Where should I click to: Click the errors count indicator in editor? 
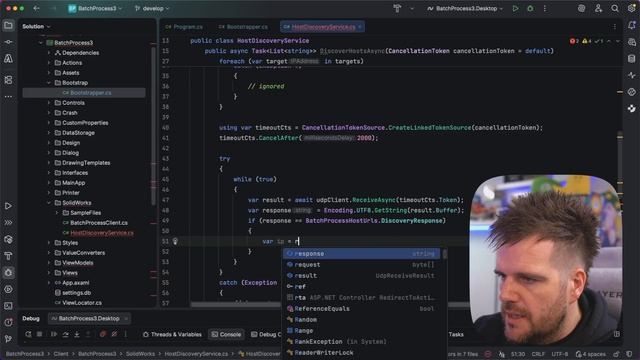point(574,41)
